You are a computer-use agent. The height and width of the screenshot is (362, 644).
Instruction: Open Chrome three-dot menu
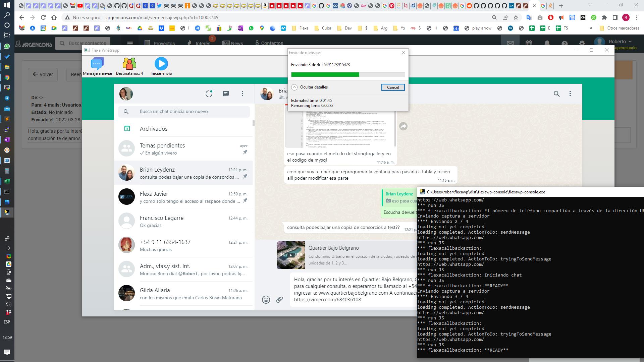click(x=637, y=17)
